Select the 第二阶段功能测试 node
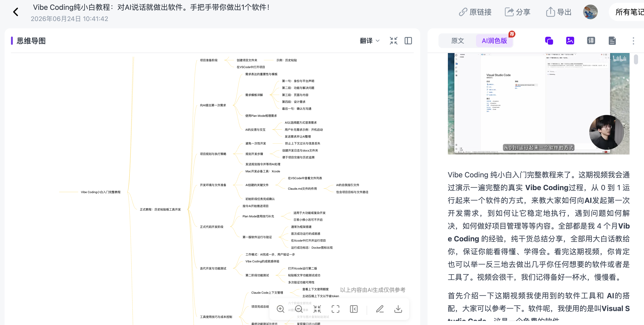Image resolution: width=644 pixels, height=325 pixels. point(257,275)
